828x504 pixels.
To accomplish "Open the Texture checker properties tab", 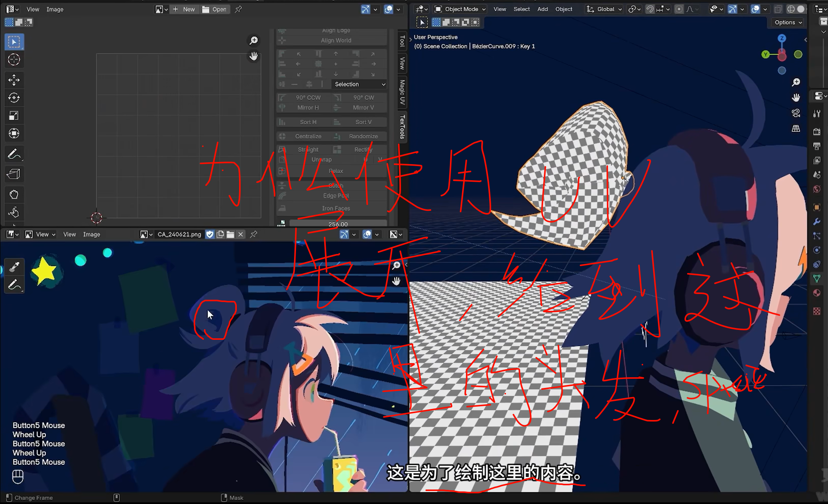I will coord(817,311).
